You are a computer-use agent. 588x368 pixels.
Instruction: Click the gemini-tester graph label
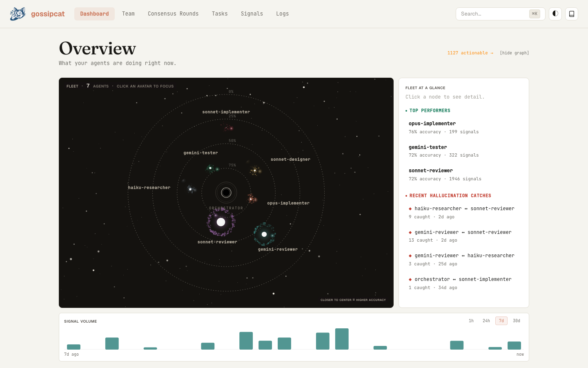pyautogui.click(x=200, y=153)
